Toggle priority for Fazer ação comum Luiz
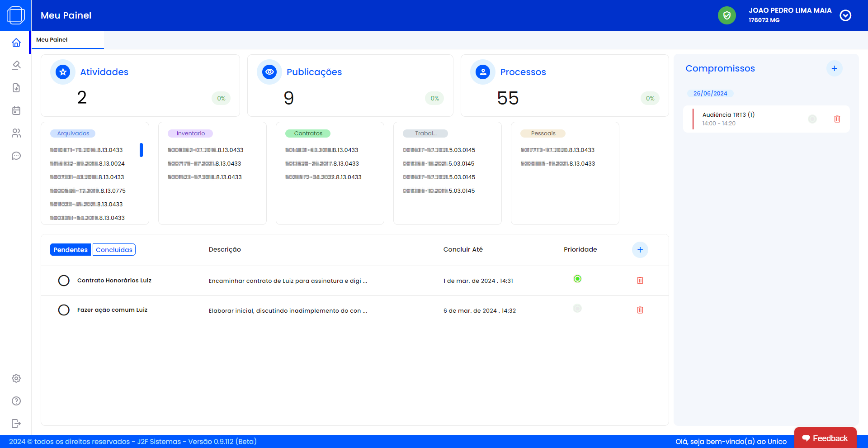The width and height of the screenshot is (868, 448). 577,309
